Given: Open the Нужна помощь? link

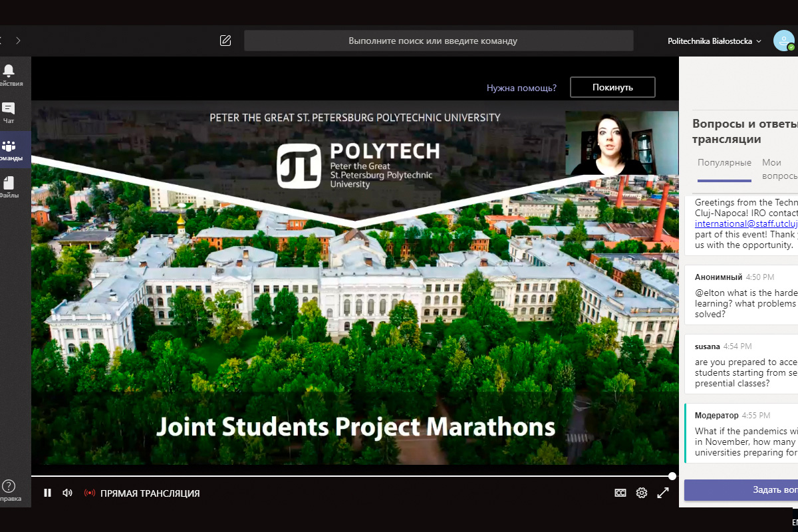Looking at the screenshot, I should point(521,87).
